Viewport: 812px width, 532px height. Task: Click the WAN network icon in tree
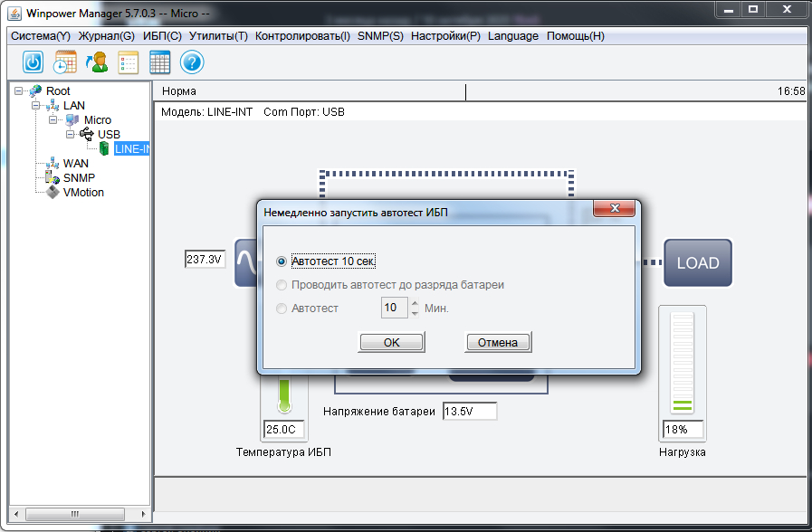tap(53, 164)
